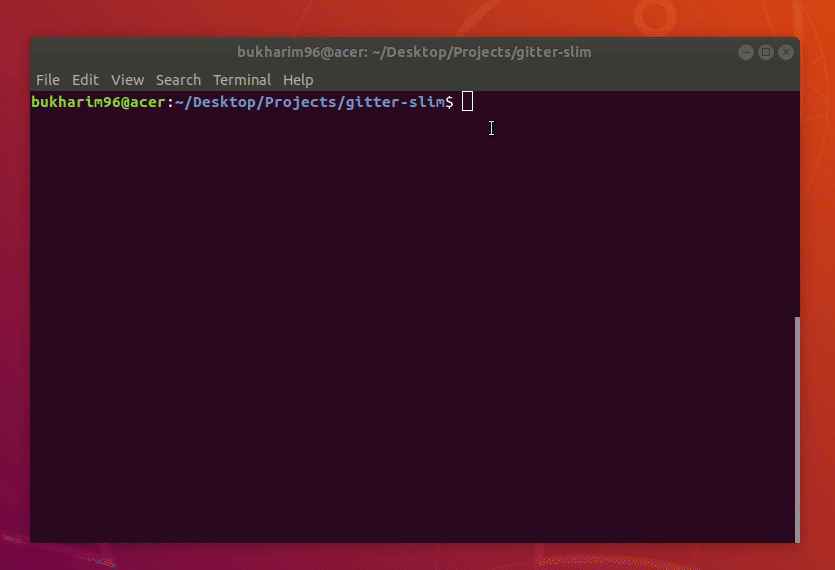835x570 pixels.
Task: Click the terminal cursor block at prompt
Action: pyautogui.click(x=467, y=101)
